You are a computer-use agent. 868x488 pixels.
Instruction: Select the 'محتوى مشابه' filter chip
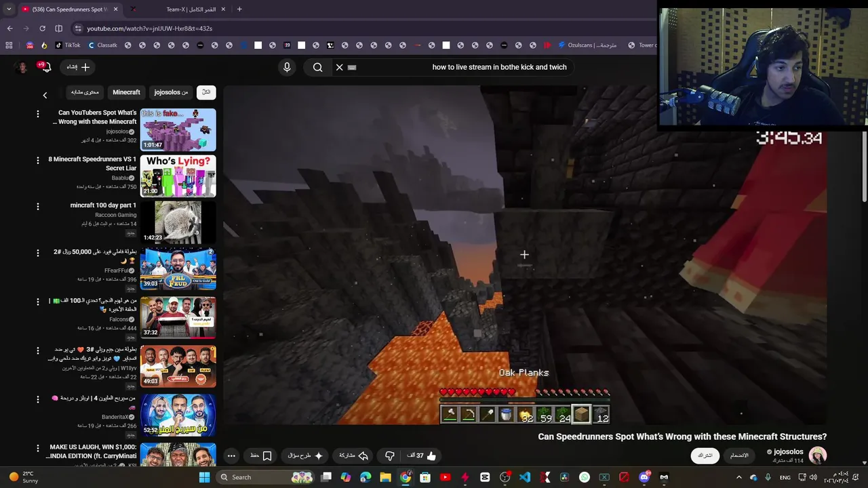click(x=85, y=92)
